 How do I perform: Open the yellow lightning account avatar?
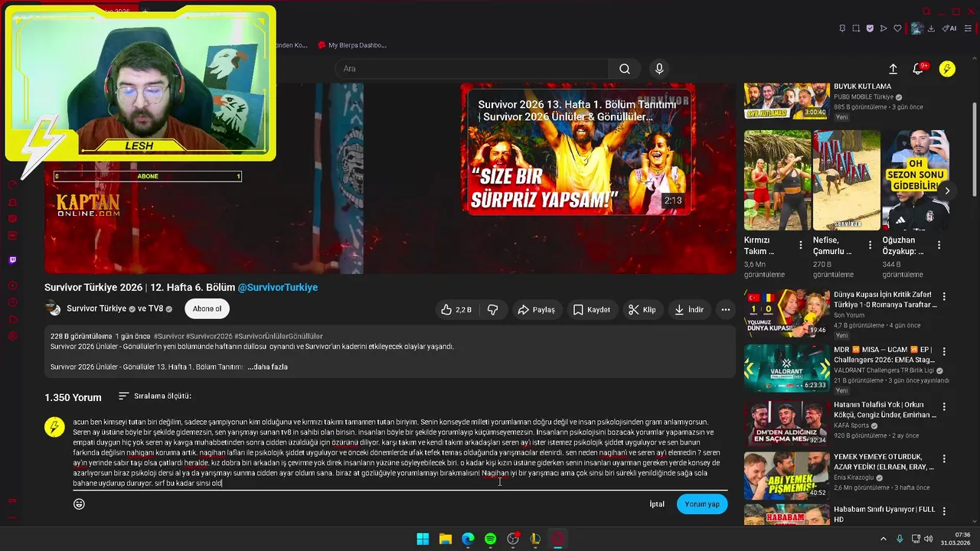pyautogui.click(x=947, y=69)
